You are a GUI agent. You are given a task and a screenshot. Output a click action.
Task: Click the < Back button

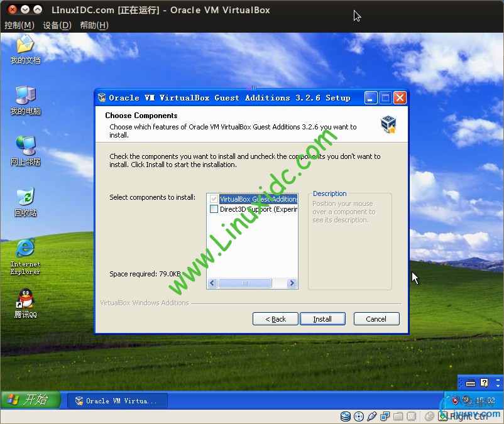pyautogui.click(x=275, y=319)
